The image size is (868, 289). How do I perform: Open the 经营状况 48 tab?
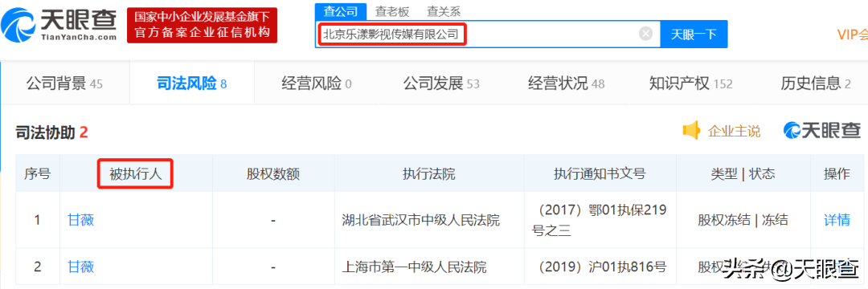click(566, 84)
